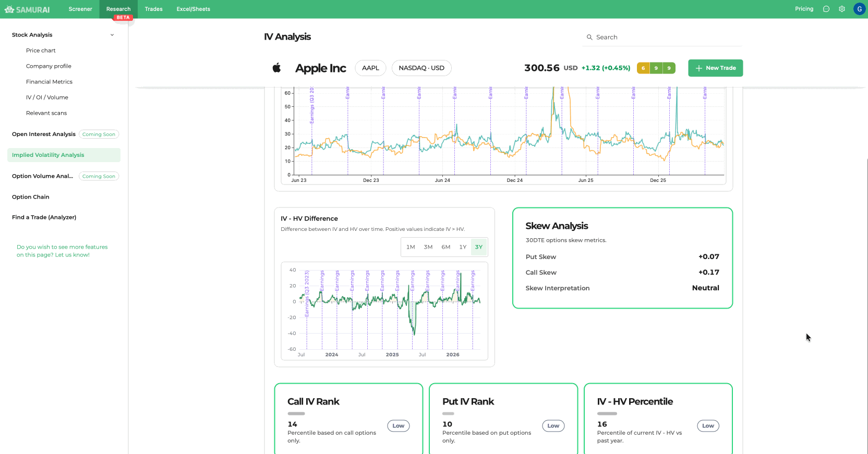Switch to the Screener tab
This screenshot has height=454, width=868.
[80, 9]
